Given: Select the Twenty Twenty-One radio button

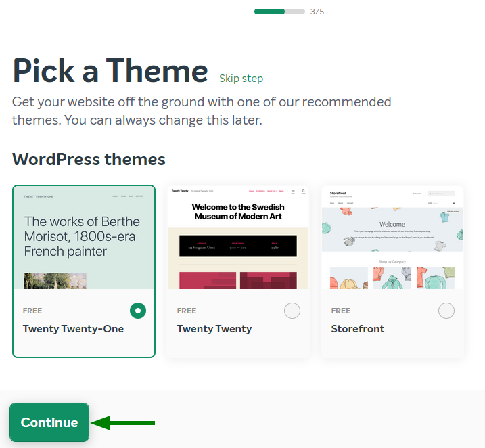Looking at the screenshot, I should 138,311.
